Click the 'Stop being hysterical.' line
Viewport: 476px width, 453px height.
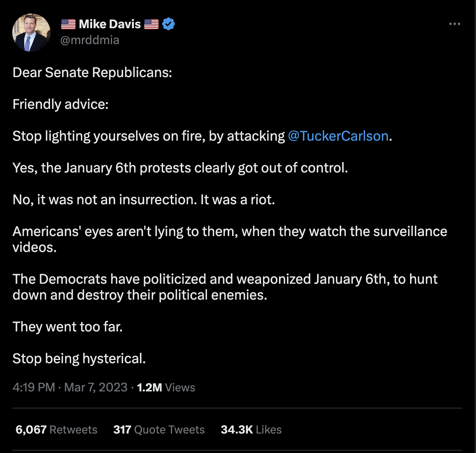point(79,358)
